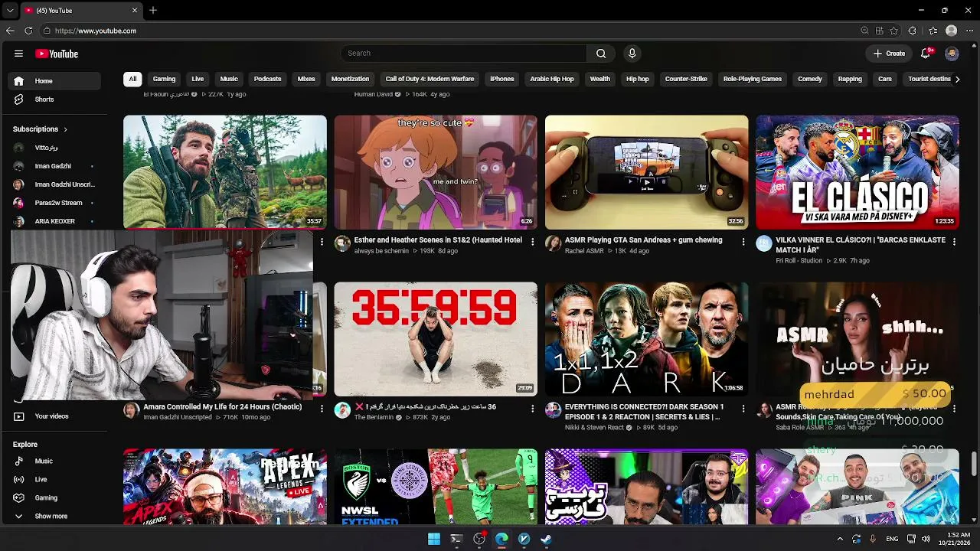Click the page's vertical scrollbar thumb
This screenshot has height=551, width=980.
pos(974,464)
